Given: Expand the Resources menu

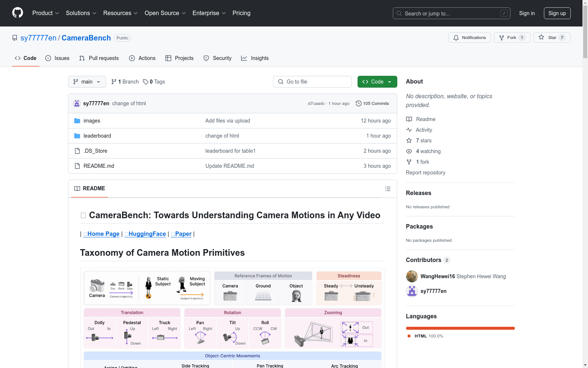Looking at the screenshot, I should pos(121,13).
